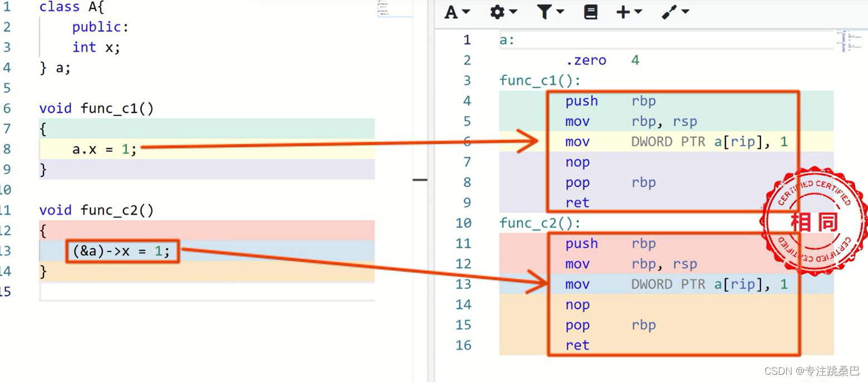The height and width of the screenshot is (382, 868).
Task: Click the 'func_c1():' assembly label
Action: tap(540, 81)
